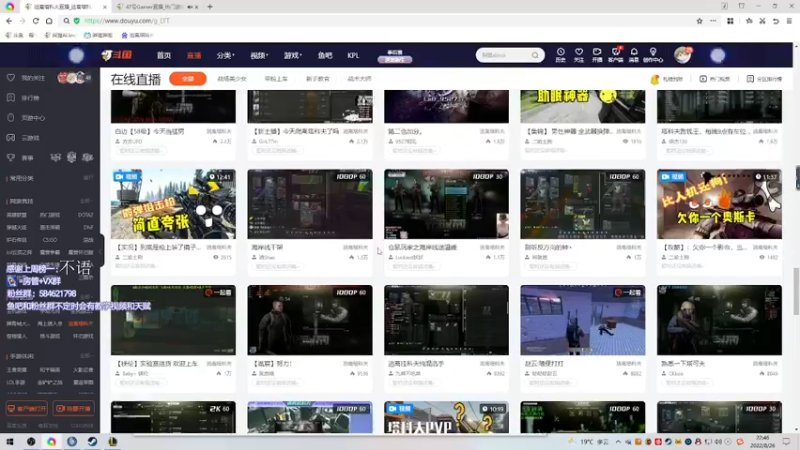Click the taskbar clock showing 2022/8/26
Image resolution: width=800 pixels, height=450 pixels.
(762, 442)
